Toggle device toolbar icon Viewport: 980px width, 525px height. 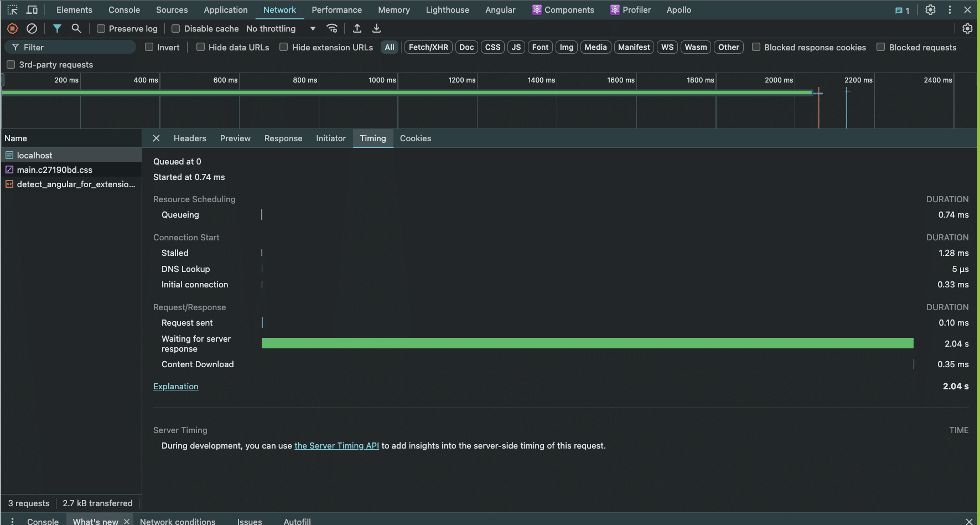click(32, 10)
